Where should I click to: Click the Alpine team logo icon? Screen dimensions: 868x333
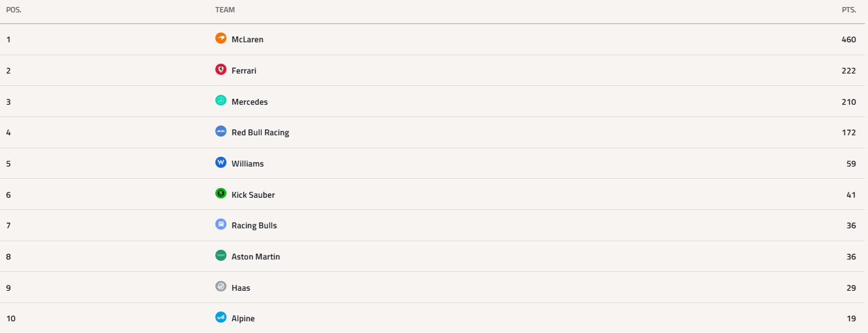coord(221,317)
